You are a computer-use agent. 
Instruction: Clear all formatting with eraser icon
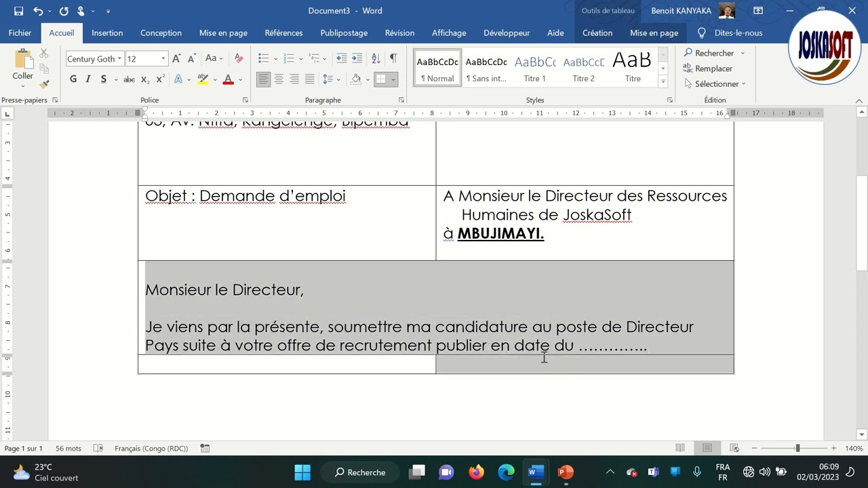(239, 59)
